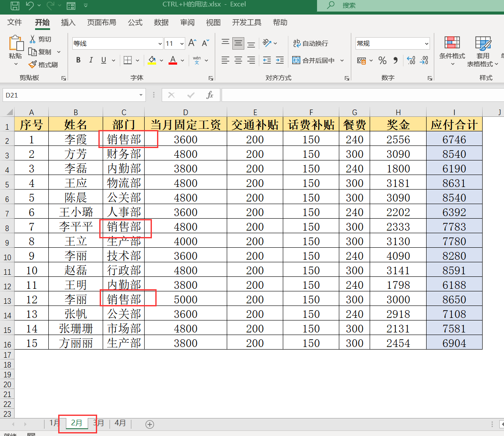Decrease font size with smaller A icon
The width and height of the screenshot is (504, 436).
pos(205,43)
